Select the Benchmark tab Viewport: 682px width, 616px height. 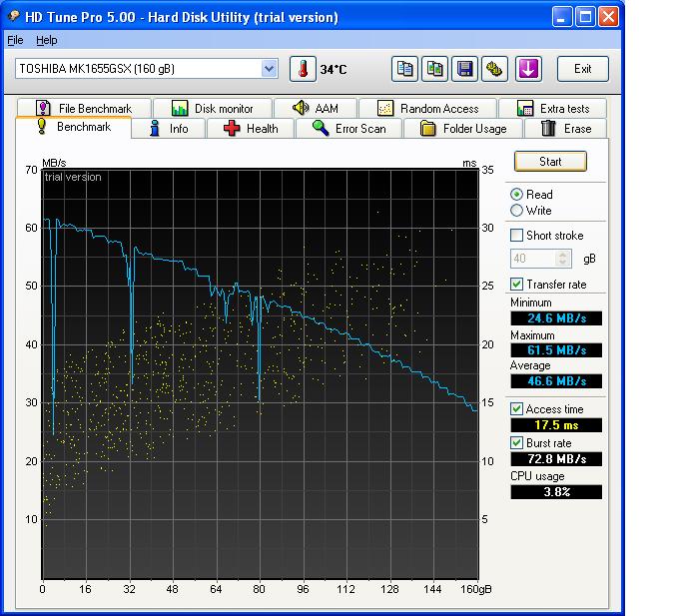coord(74,127)
